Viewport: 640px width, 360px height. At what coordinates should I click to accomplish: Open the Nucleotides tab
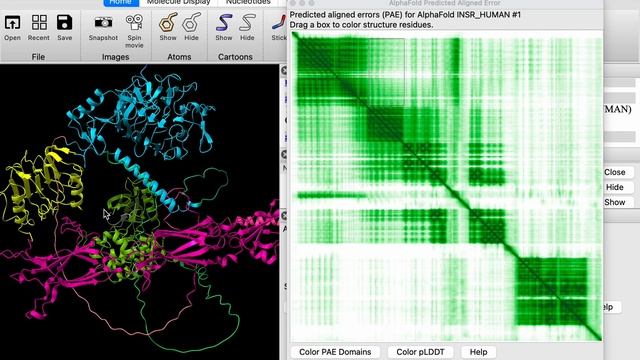(x=248, y=2)
